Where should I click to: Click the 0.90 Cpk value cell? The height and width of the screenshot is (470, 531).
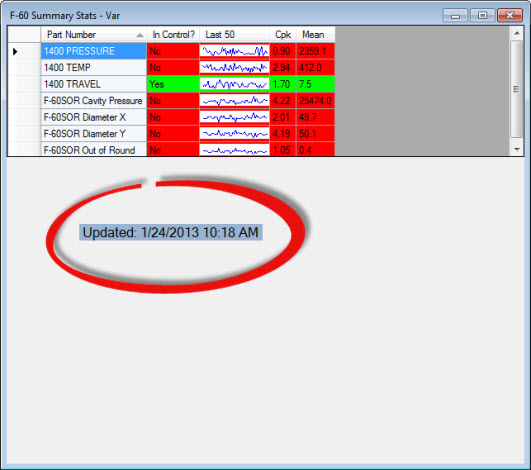(283, 51)
